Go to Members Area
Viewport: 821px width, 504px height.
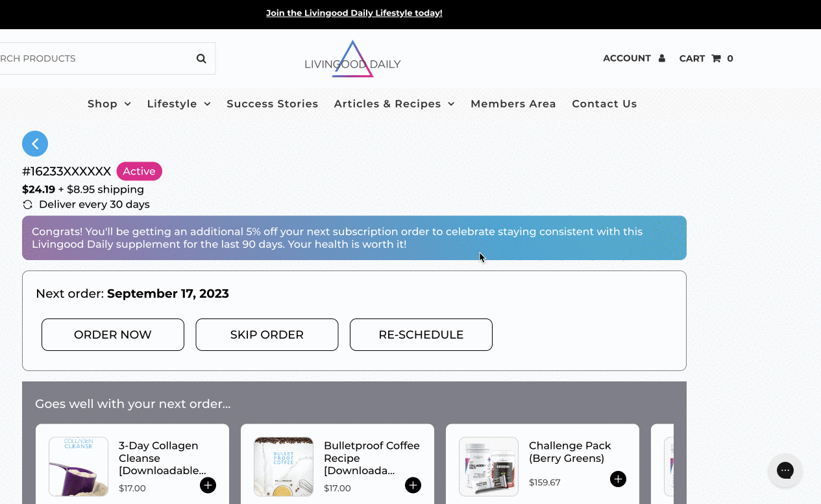[x=513, y=104]
